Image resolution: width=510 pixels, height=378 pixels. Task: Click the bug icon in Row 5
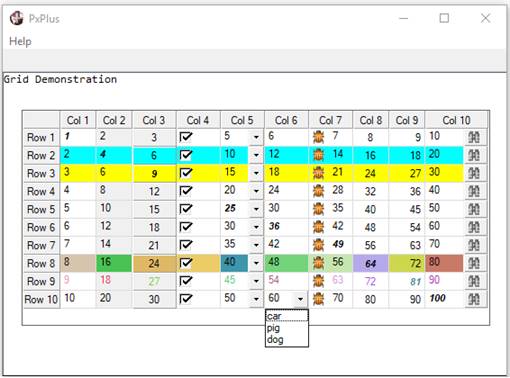[x=318, y=209]
